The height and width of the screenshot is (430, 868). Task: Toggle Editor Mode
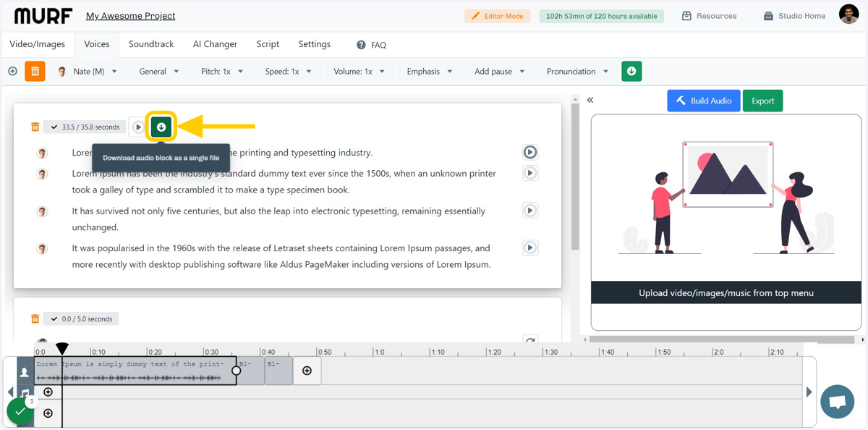(x=498, y=16)
